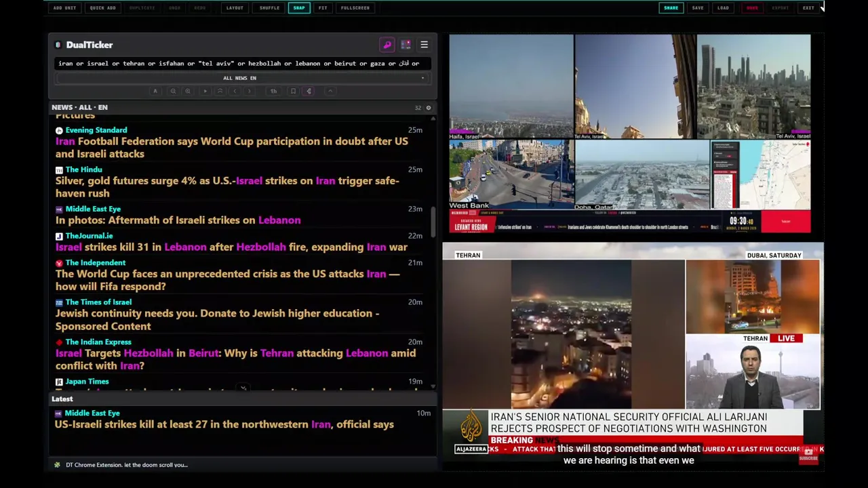Click REDO in top bar
868x488 pixels.
click(x=200, y=8)
